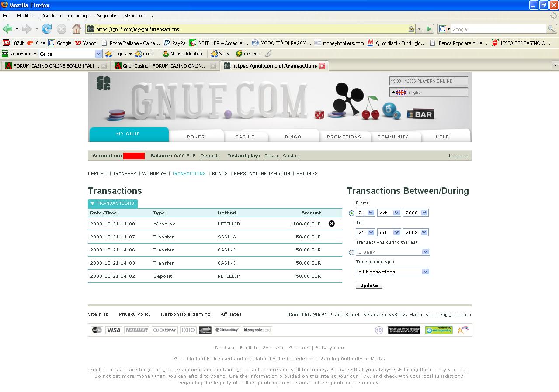Open the To year dropdown
559x392 pixels.
tap(416, 232)
